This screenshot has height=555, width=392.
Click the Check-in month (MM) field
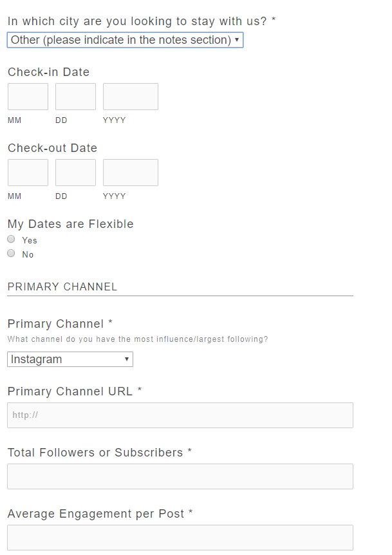[x=28, y=97]
